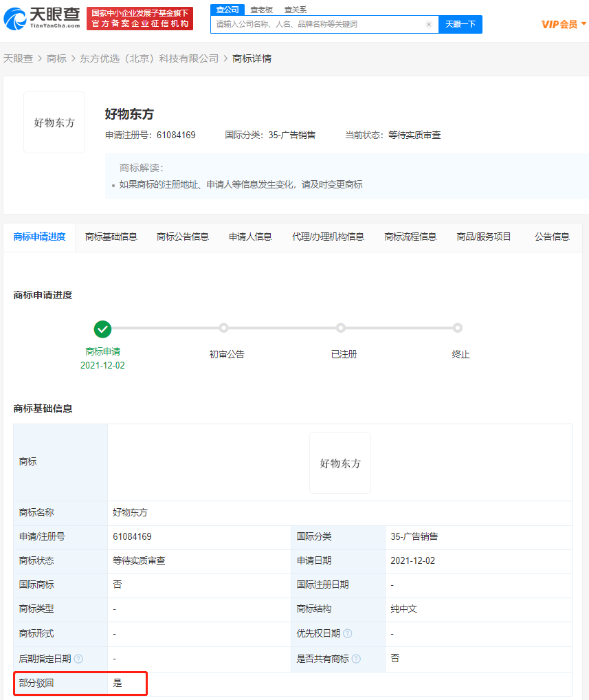Open the VIP会员 dropdown menu
This screenshot has width=589, height=700.
coord(564,24)
